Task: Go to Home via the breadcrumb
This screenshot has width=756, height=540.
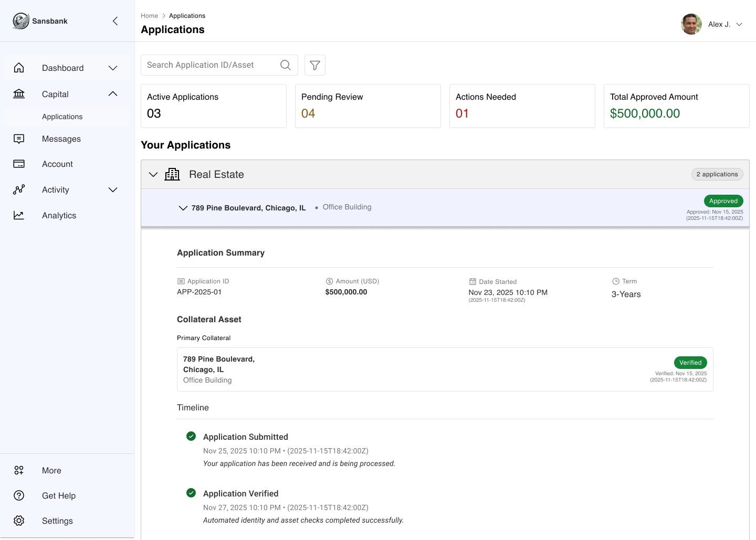Action: pos(149,15)
